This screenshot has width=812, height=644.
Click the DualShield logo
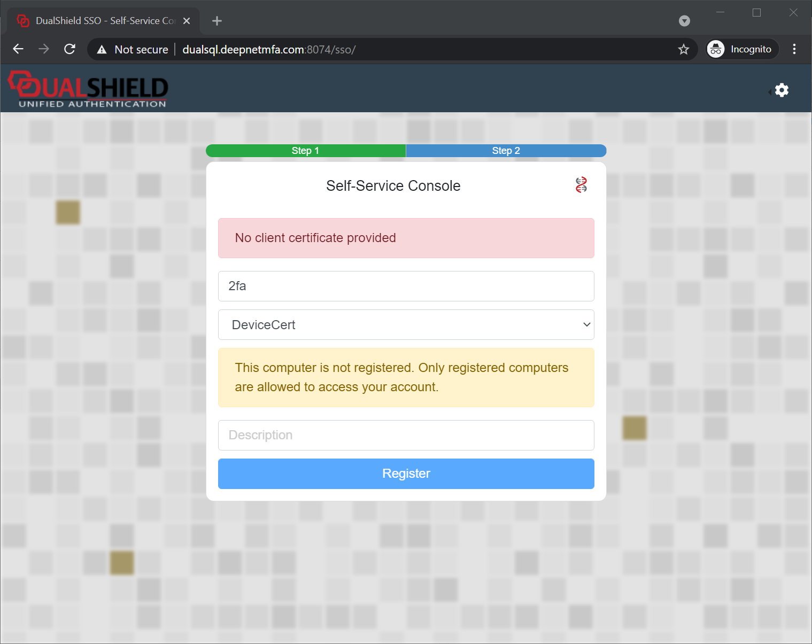88,89
